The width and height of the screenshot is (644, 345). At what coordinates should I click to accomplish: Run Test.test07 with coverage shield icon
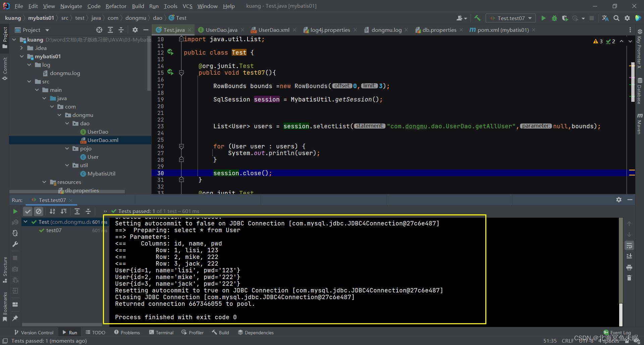coord(565,18)
